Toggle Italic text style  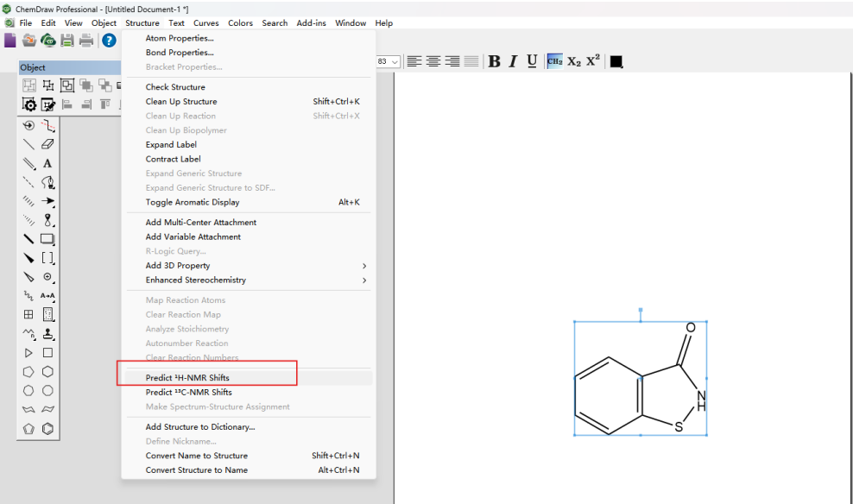click(513, 61)
